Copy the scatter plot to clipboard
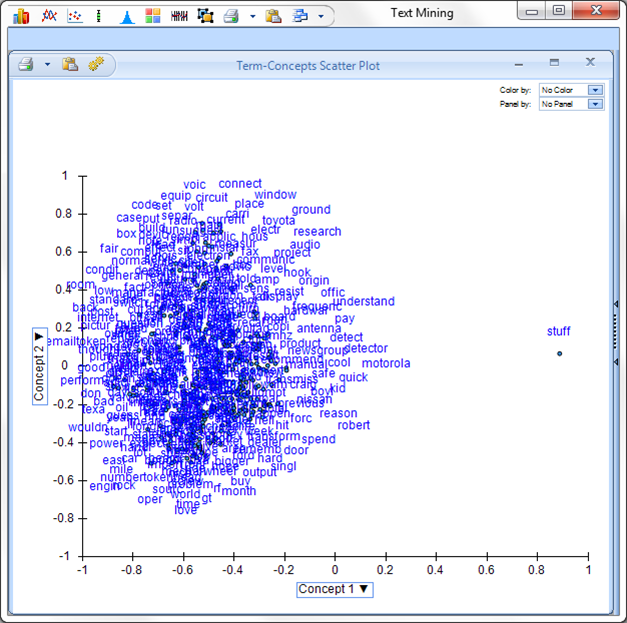This screenshot has height=623, width=627. [x=70, y=64]
